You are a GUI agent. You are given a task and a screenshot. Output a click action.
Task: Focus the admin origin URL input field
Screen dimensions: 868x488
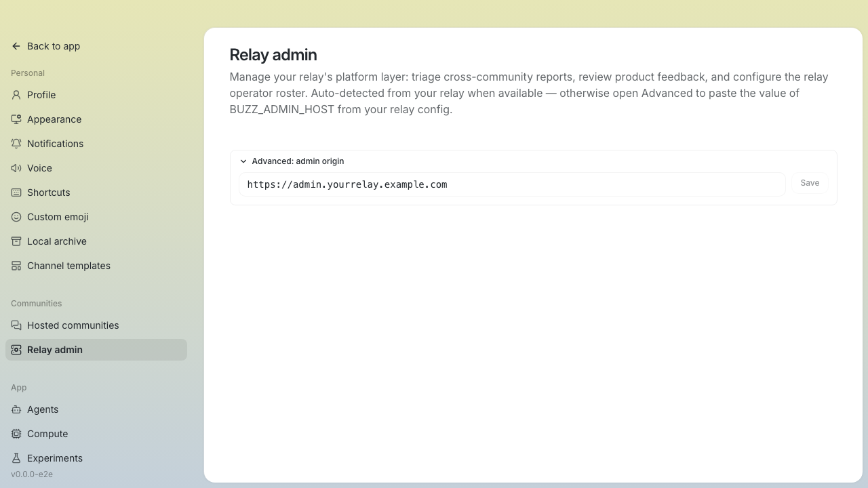click(512, 184)
